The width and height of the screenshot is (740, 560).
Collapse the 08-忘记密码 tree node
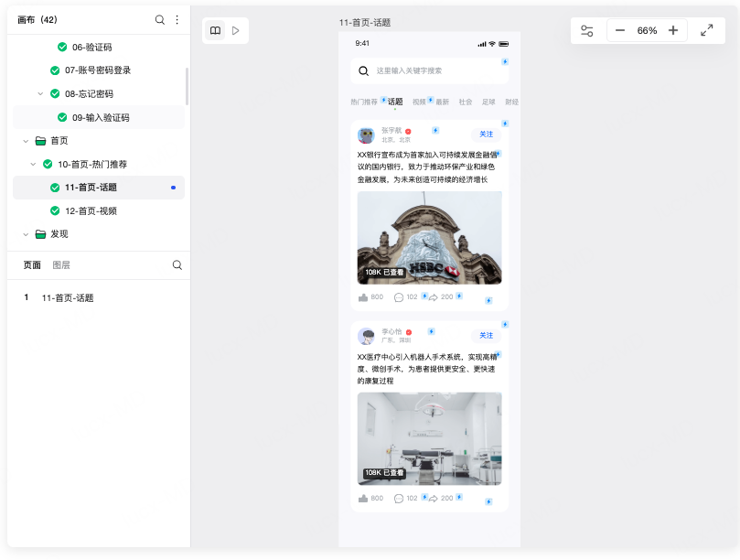click(x=40, y=93)
